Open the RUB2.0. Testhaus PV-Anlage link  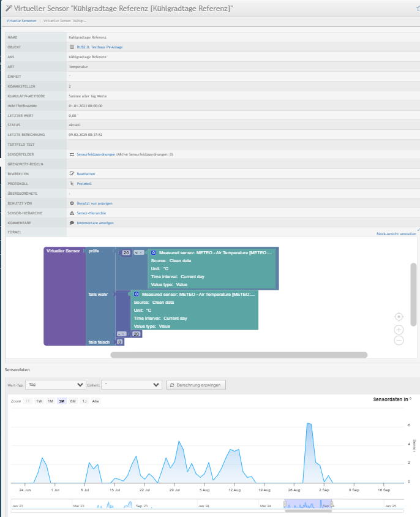100,47
